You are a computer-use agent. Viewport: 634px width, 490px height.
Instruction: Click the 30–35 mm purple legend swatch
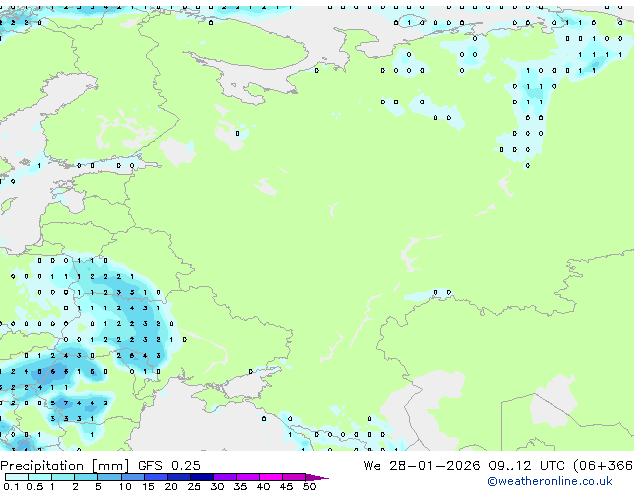225,477
